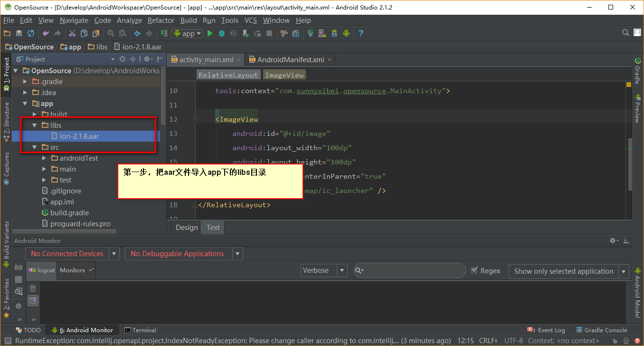The width and height of the screenshot is (644, 346).
Task: Click the Open folder toolbar icon
Action: 7,33
